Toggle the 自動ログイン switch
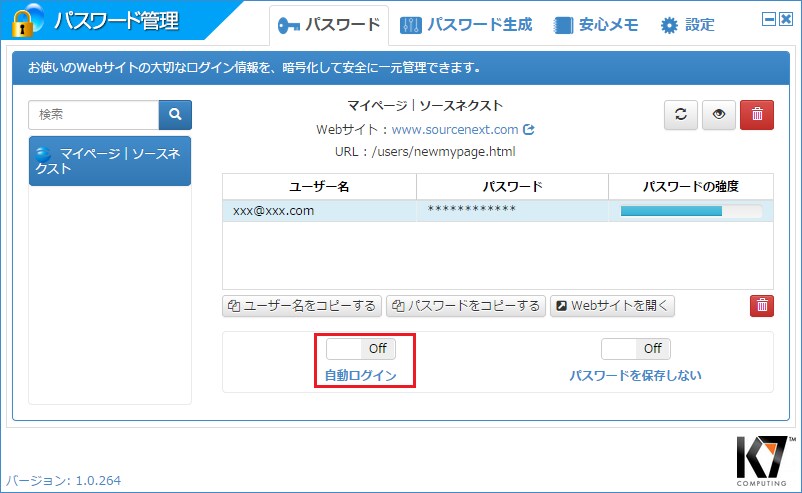The width and height of the screenshot is (802, 493). [x=361, y=349]
